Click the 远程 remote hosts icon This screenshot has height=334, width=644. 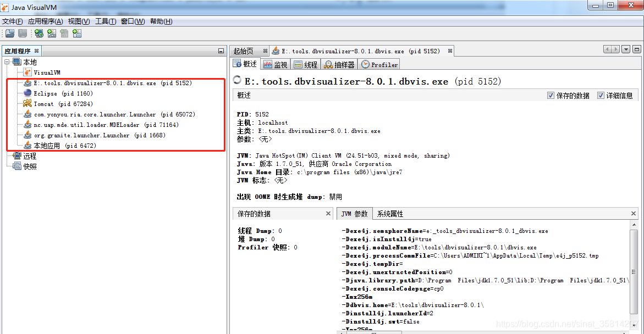17,155
